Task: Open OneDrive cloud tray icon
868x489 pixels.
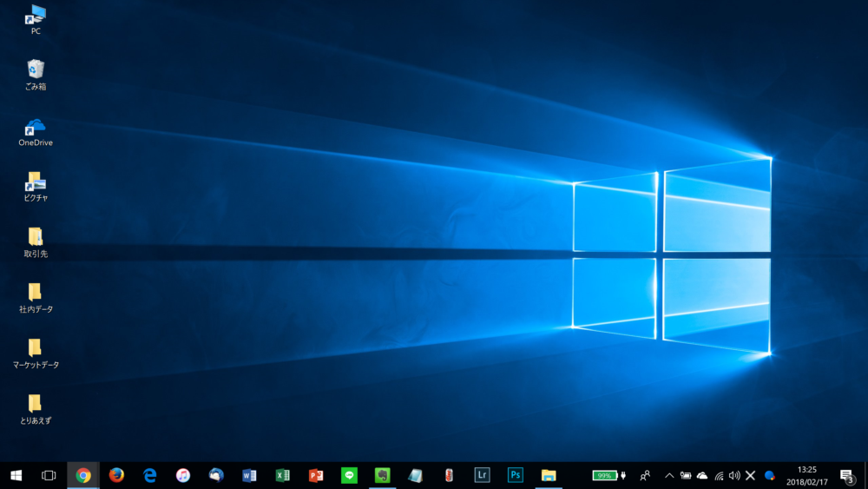Action: [702, 475]
